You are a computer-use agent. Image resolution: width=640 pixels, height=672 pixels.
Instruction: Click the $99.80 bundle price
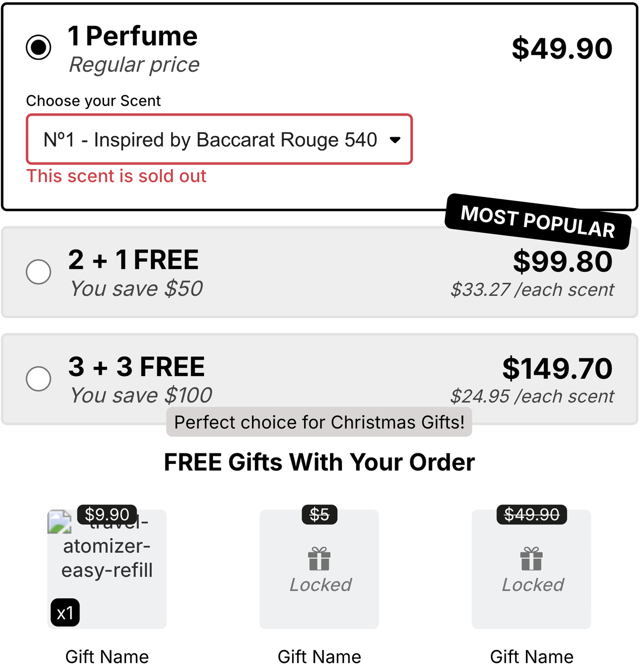[562, 262]
